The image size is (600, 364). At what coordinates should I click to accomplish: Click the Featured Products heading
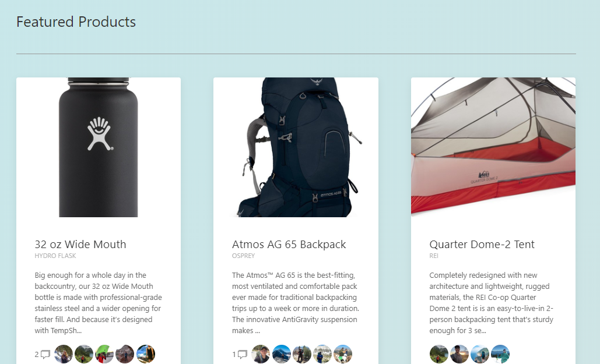point(76,22)
